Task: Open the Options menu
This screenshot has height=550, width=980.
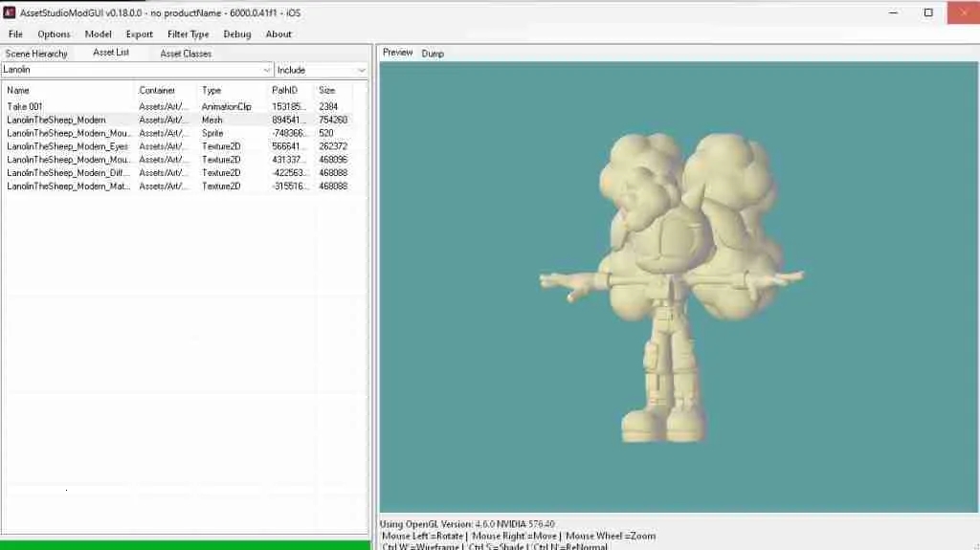Action: point(54,34)
